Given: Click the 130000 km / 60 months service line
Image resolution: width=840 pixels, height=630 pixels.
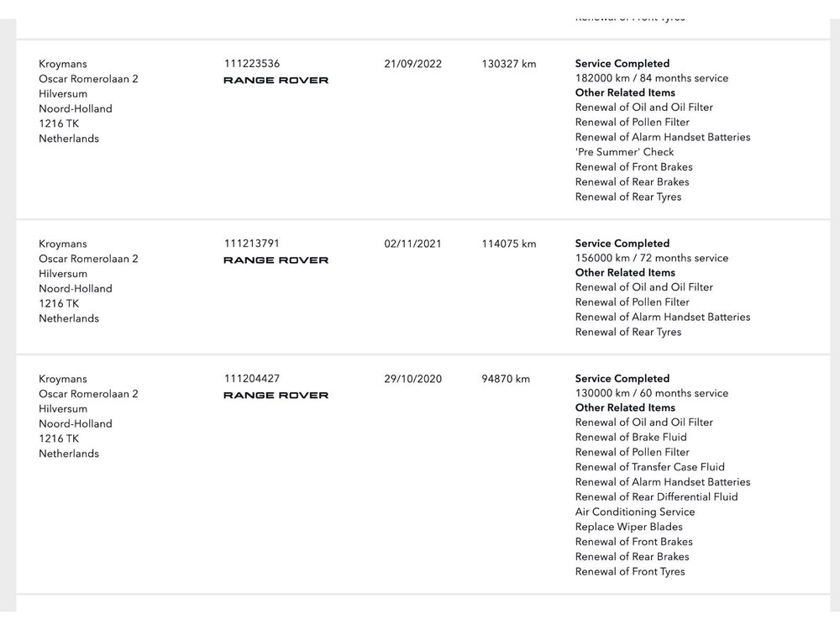Looking at the screenshot, I should 651,393.
